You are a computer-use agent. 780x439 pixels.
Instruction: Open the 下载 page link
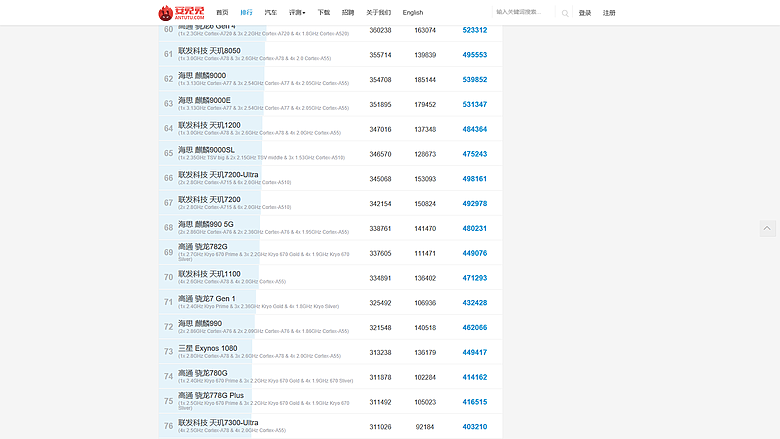[x=324, y=12]
